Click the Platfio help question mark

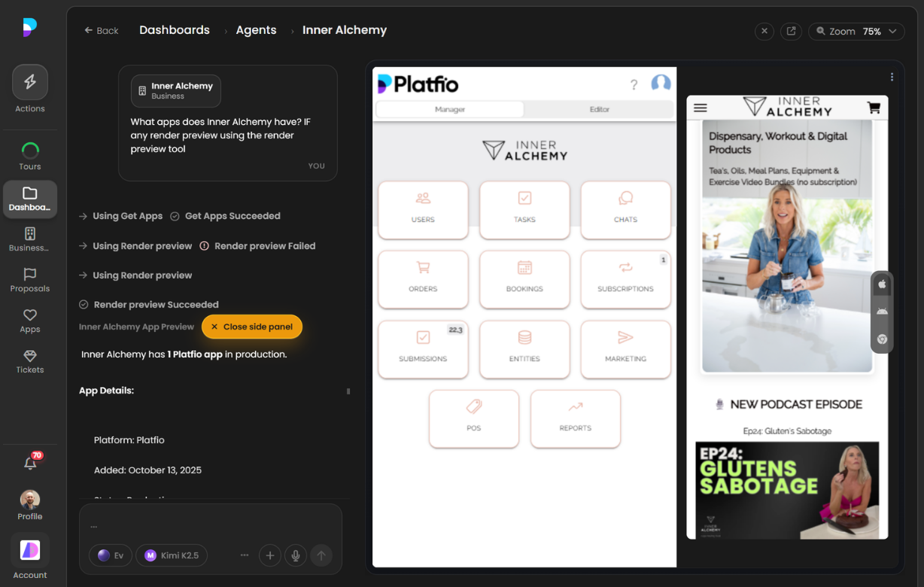coord(634,84)
